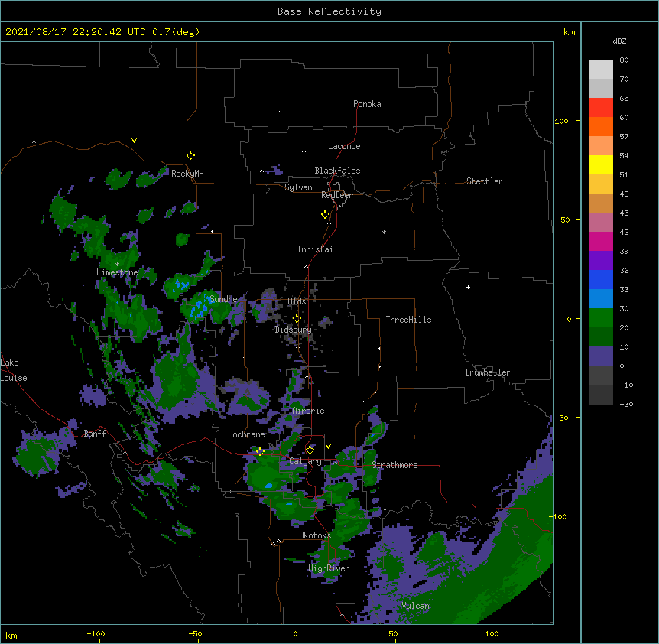Pick the purple 36-39 dBZ legend swatch
The image size is (659, 644).
pyautogui.click(x=601, y=261)
